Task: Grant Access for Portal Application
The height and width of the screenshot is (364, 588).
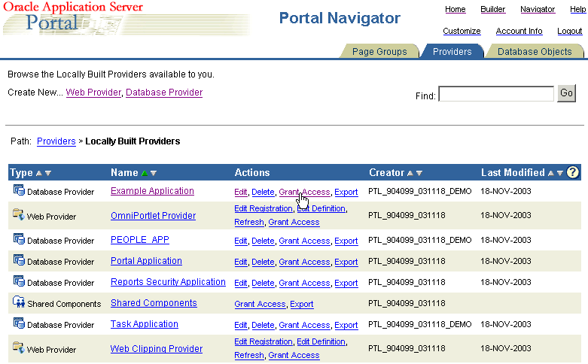Action: [x=304, y=262]
